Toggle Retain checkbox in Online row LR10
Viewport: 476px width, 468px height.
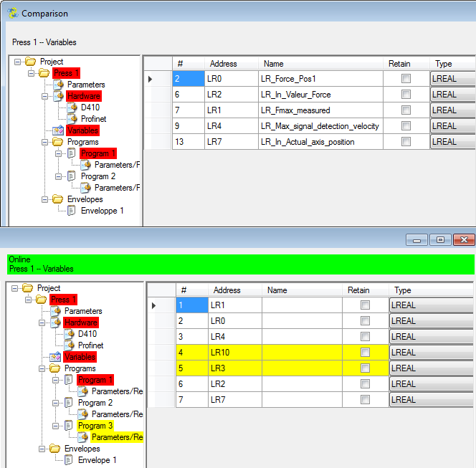(365, 353)
